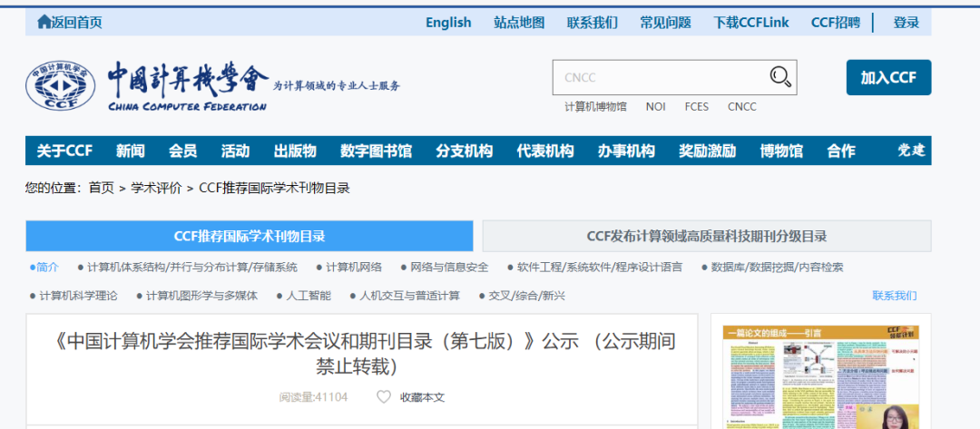Select 计算机网络 category

(348, 268)
